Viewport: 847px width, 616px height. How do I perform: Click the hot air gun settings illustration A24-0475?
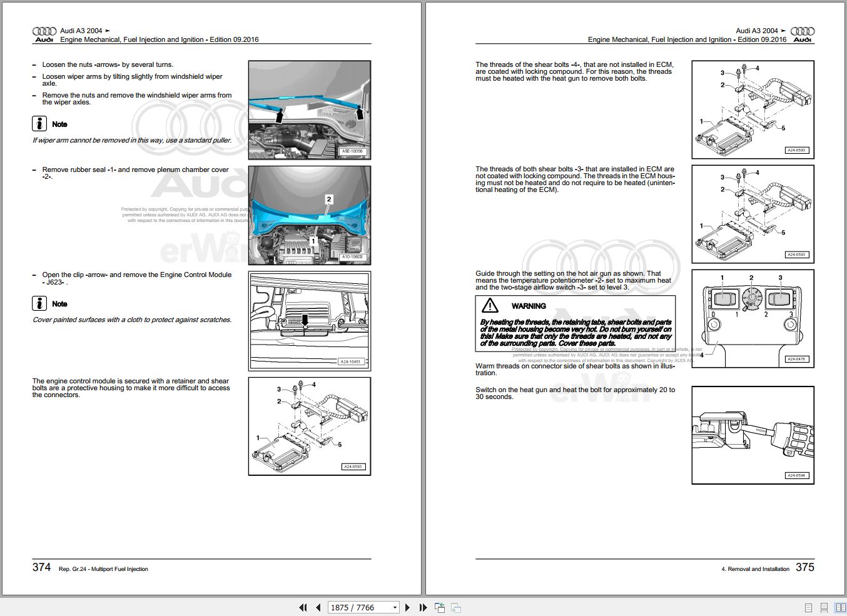[x=753, y=318]
